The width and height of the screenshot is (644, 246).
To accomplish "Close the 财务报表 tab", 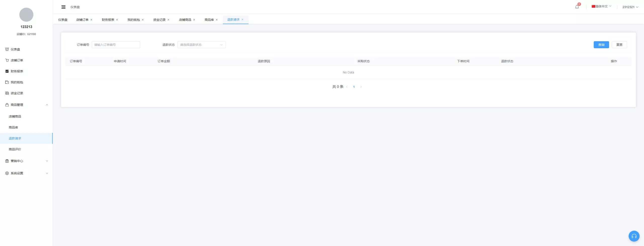I will [x=117, y=20].
